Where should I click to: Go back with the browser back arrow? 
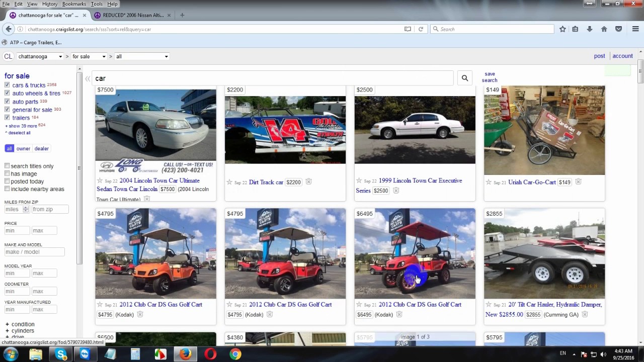9,29
